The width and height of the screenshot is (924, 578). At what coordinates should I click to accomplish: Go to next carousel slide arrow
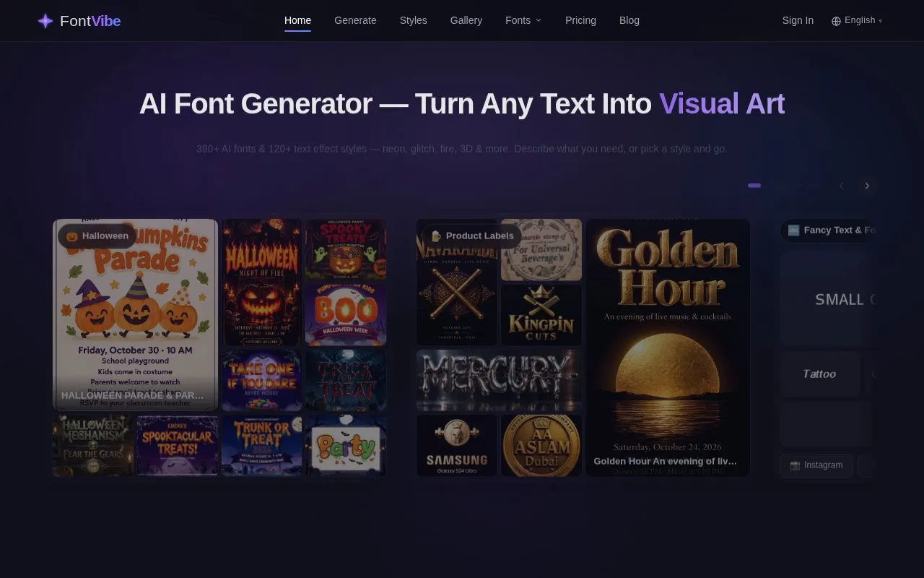click(867, 186)
